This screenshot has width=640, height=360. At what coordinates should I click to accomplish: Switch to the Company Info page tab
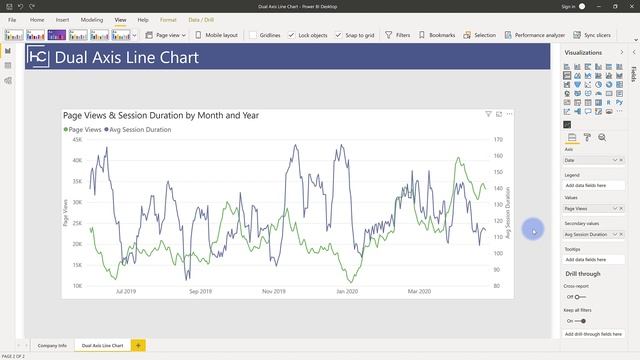click(x=52, y=345)
